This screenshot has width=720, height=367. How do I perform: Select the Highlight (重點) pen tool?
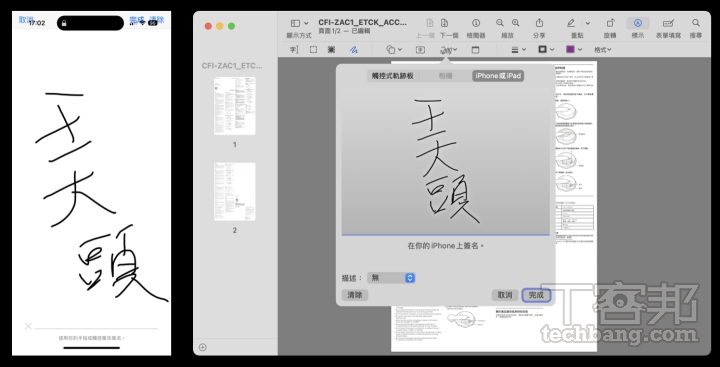[x=571, y=23]
